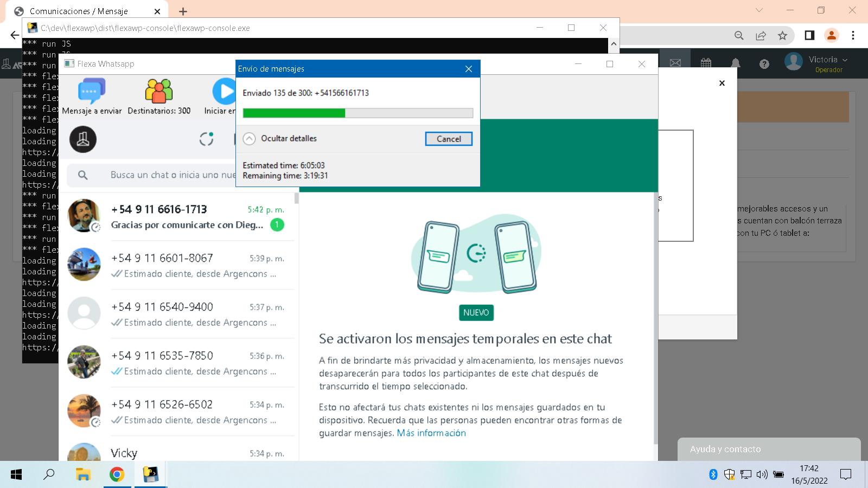The width and height of the screenshot is (868, 488).
Task: Click the Iniciar envío play icon
Action: [224, 92]
